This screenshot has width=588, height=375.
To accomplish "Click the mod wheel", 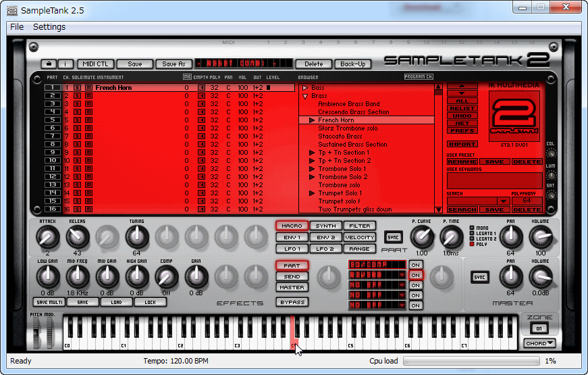I will [x=49, y=332].
